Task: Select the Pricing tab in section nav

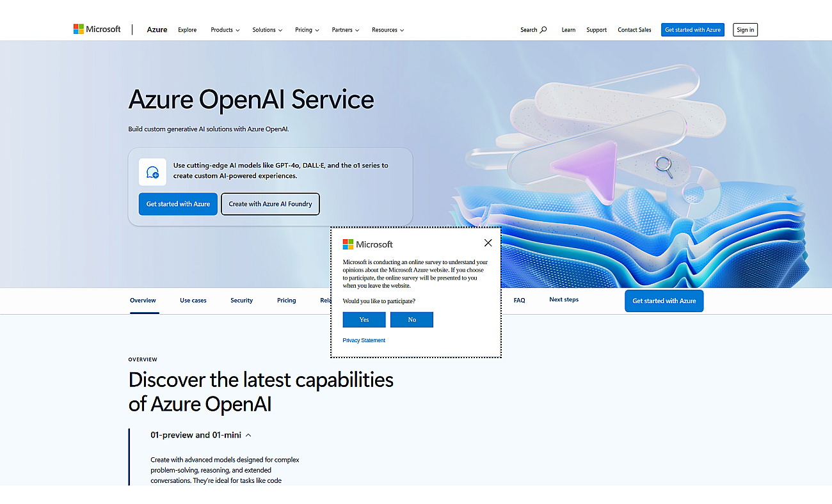Action: coord(286,301)
